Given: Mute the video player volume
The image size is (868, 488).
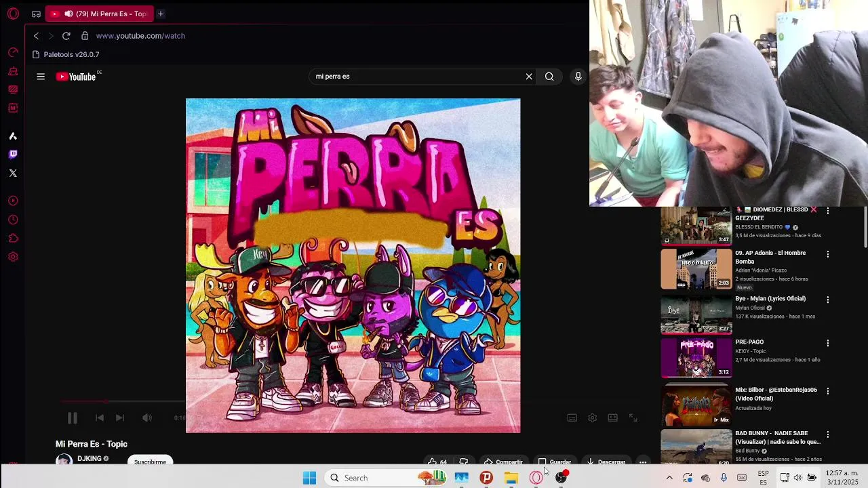Looking at the screenshot, I should pyautogui.click(x=147, y=418).
